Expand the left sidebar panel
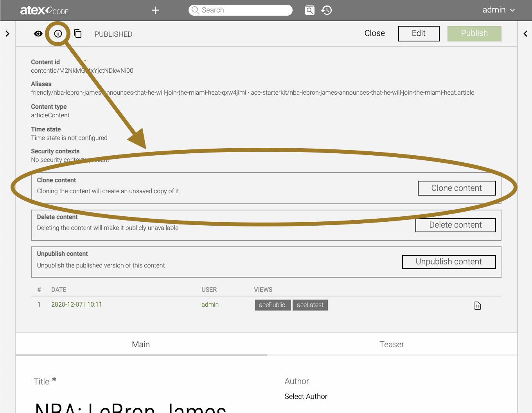The image size is (532, 413). 7,34
